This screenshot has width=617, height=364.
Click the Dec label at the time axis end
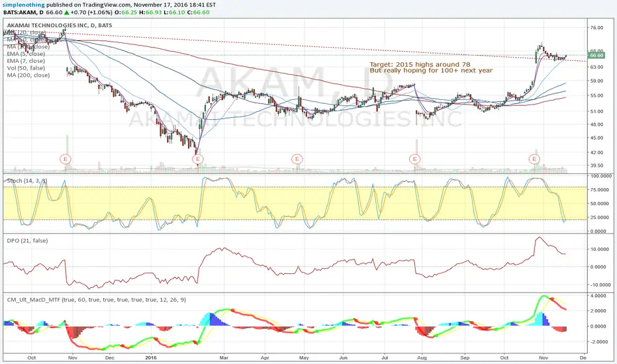click(583, 357)
